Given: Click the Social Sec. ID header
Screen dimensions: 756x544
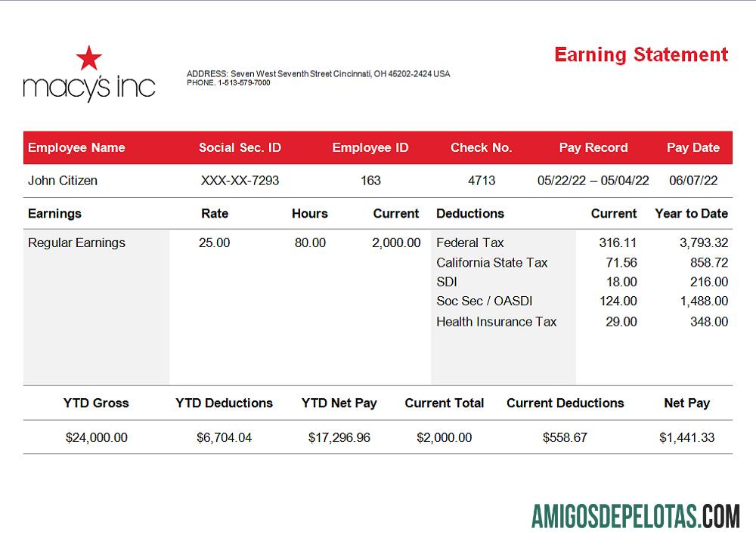Looking at the screenshot, I should [240, 148].
